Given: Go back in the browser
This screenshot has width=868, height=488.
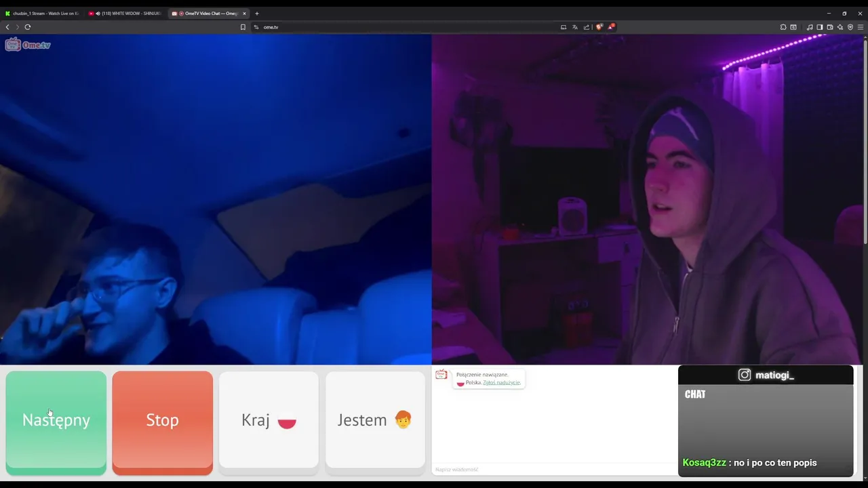Looking at the screenshot, I should point(7,27).
